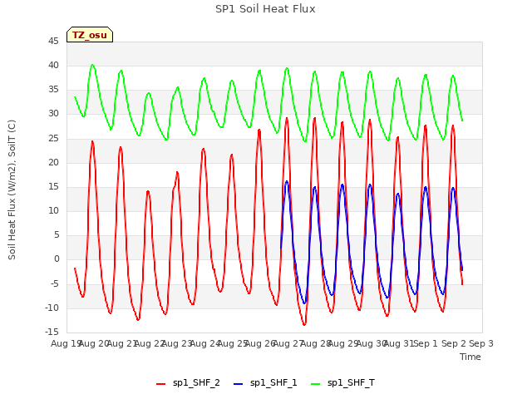
Task: Click the red sp1_SHF_2 legend swatch
Action: tap(160, 384)
